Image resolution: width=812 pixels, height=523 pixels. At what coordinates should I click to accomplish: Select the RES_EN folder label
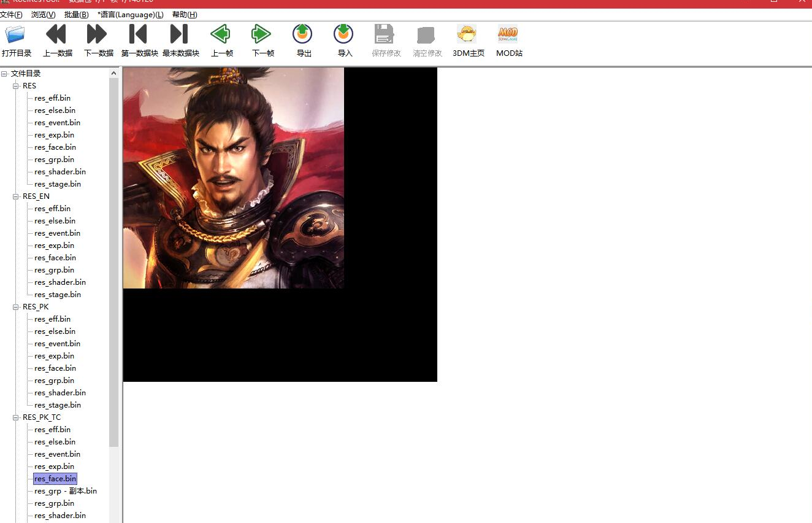36,196
